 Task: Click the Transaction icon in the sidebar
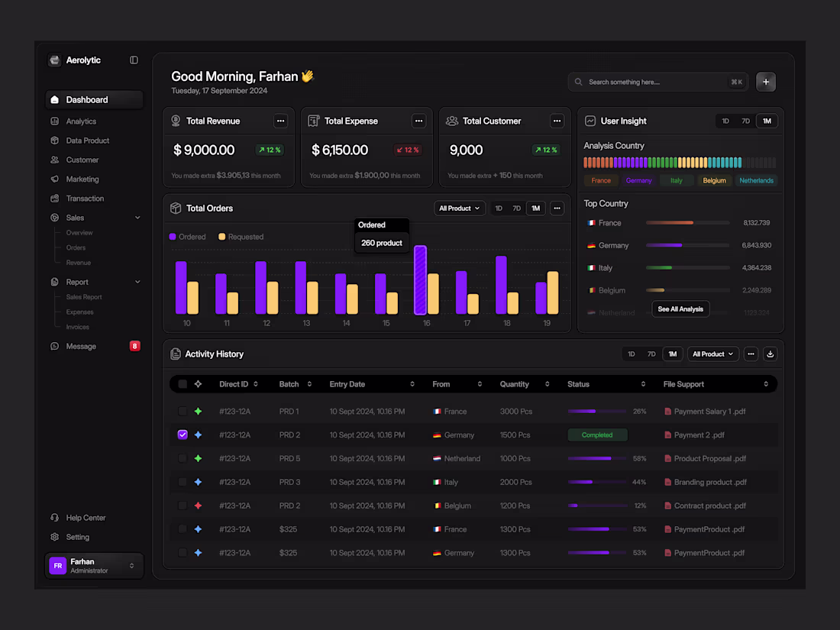coord(57,198)
